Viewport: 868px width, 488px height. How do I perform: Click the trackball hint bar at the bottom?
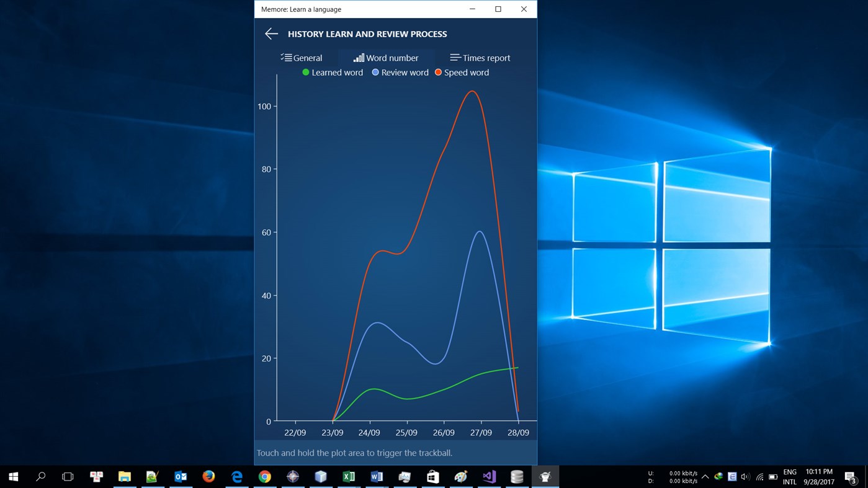click(x=395, y=453)
